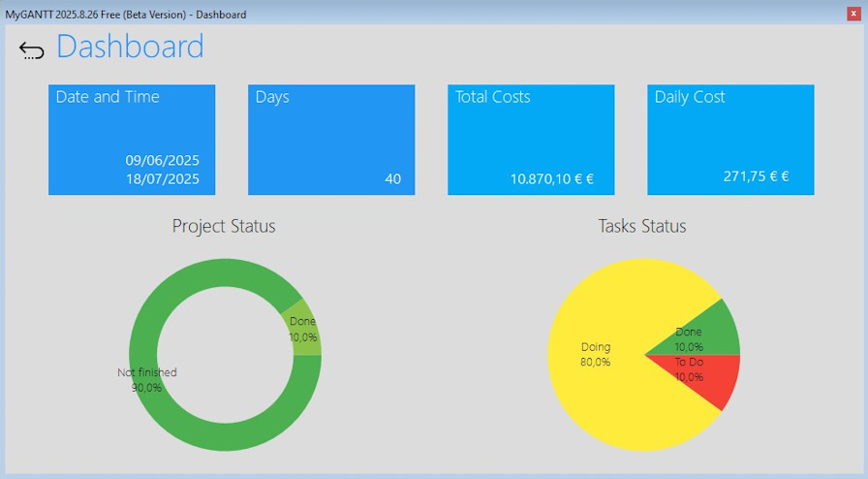Close the Dashboard window with red X
This screenshot has width=868, height=479.
pyautogui.click(x=853, y=15)
